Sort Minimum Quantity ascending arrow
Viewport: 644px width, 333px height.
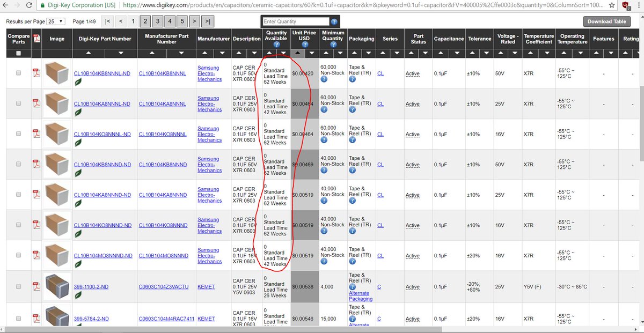[x=326, y=54]
